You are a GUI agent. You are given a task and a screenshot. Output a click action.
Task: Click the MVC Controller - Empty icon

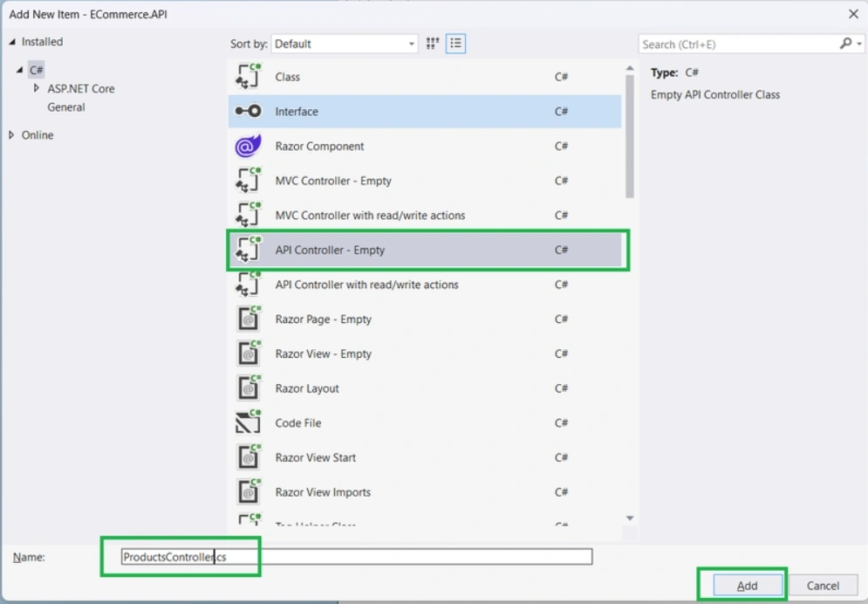(x=248, y=181)
